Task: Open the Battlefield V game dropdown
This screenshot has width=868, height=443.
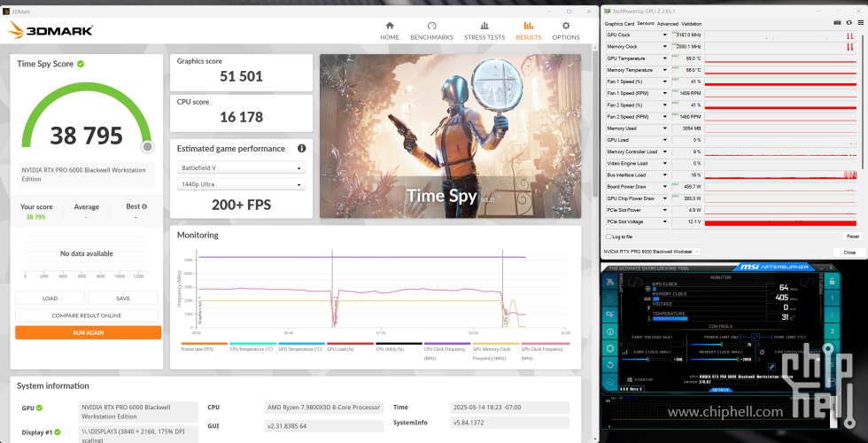Action: [241, 167]
